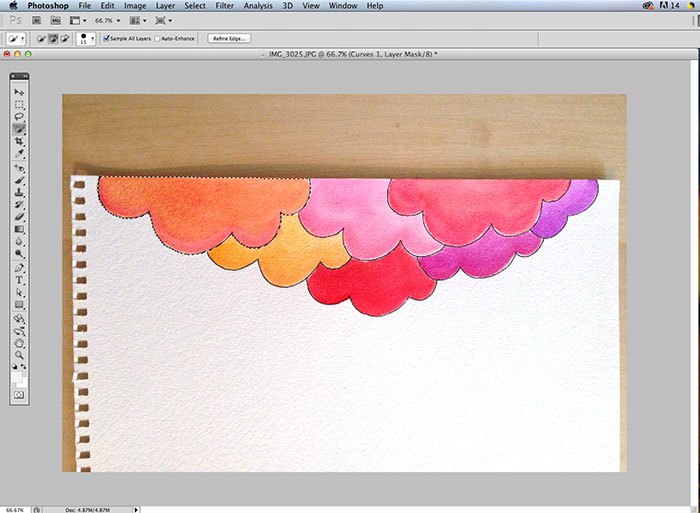Select the Brush tool
700x513 pixels.
[x=19, y=180]
